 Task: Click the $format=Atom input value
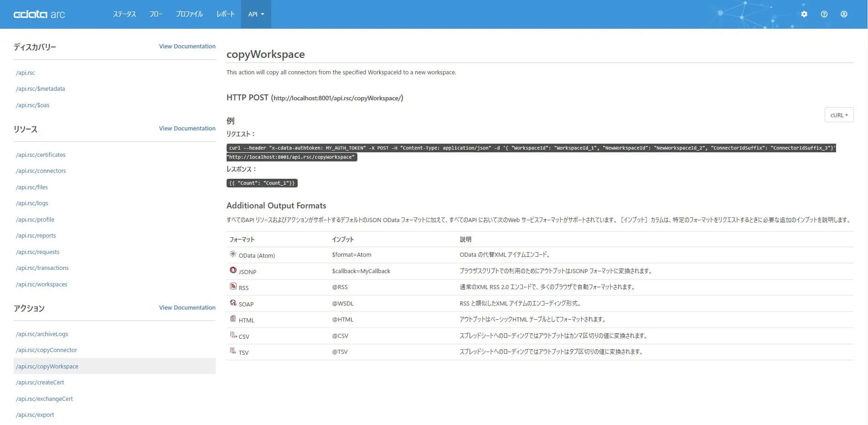click(x=351, y=255)
